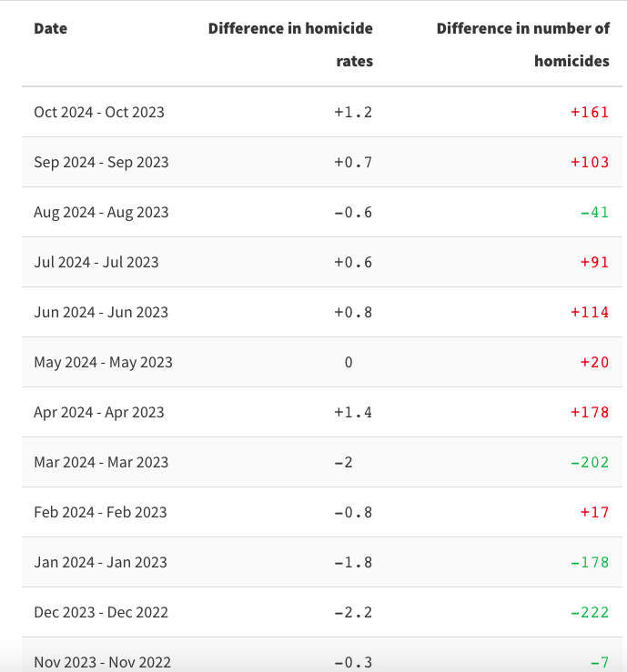Select the Nov 2023 - Nov 2022 date cell
627x672 pixels.
(103, 663)
